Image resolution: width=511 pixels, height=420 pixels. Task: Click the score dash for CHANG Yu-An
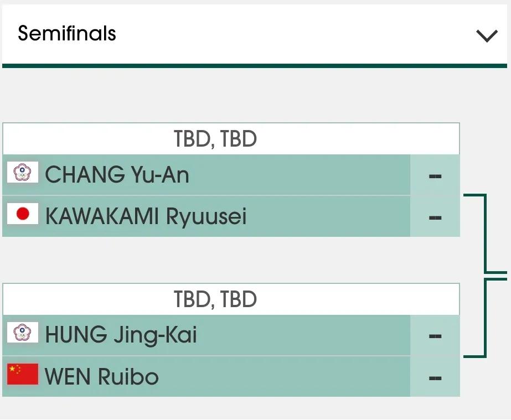tap(435, 177)
